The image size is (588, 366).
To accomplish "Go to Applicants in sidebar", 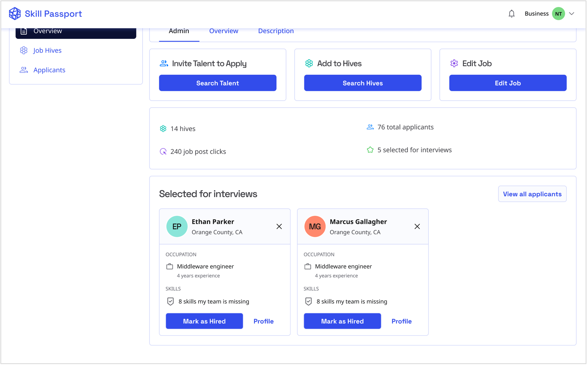I will pyautogui.click(x=49, y=70).
